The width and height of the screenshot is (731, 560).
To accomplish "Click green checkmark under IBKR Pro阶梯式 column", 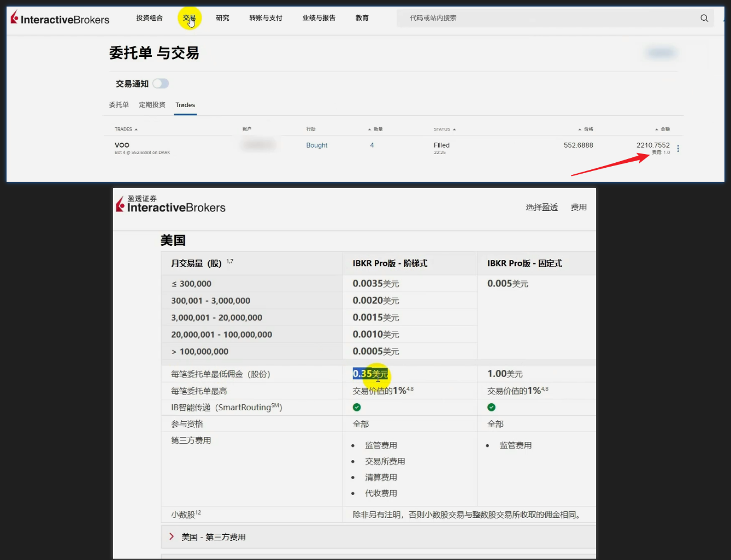I will [x=357, y=407].
